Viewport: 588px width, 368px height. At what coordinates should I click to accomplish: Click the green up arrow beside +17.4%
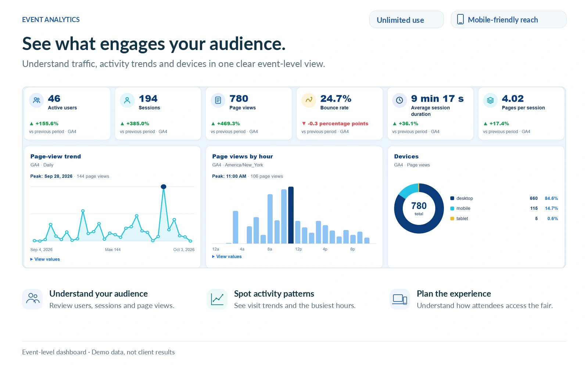click(x=485, y=124)
